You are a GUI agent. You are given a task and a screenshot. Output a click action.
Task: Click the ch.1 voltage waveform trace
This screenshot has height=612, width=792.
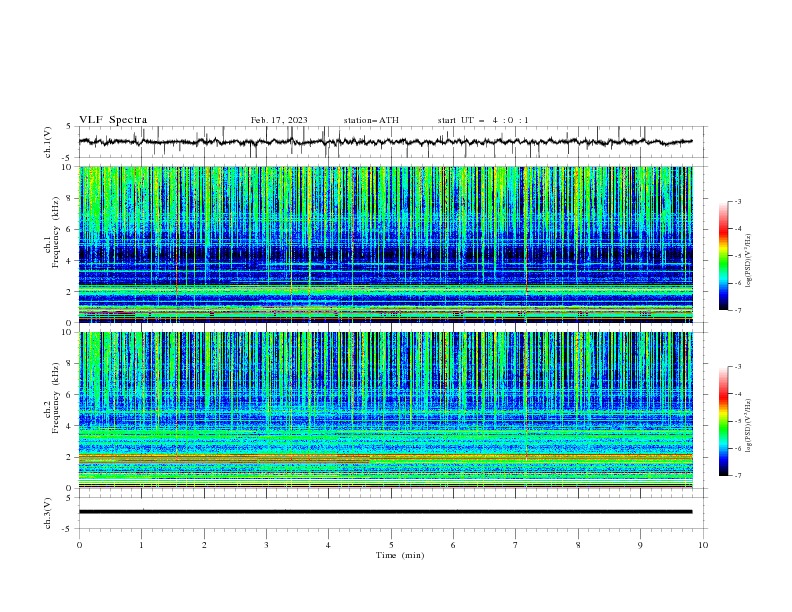coord(385,142)
